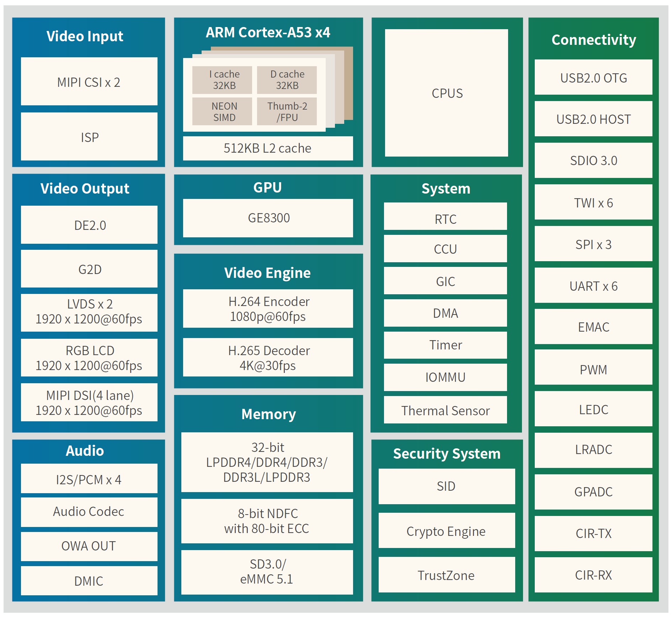Screen dimensions: 672x617
Task: Click the H.265 Decoder 4K block
Action: point(268,357)
